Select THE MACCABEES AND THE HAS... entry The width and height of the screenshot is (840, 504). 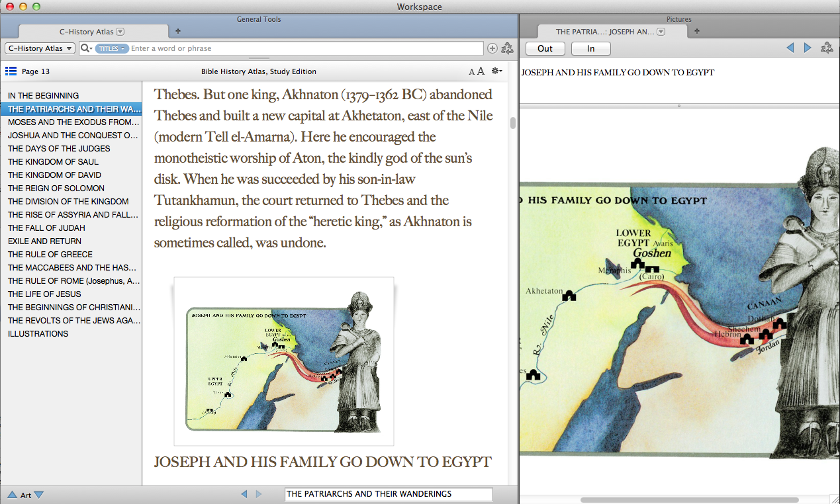point(71,268)
